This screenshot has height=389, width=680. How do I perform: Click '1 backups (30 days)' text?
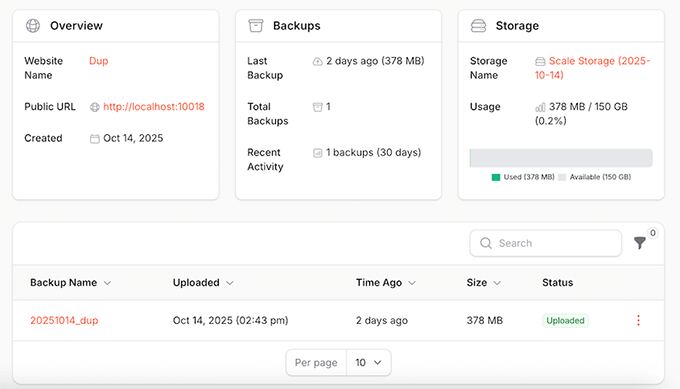373,153
